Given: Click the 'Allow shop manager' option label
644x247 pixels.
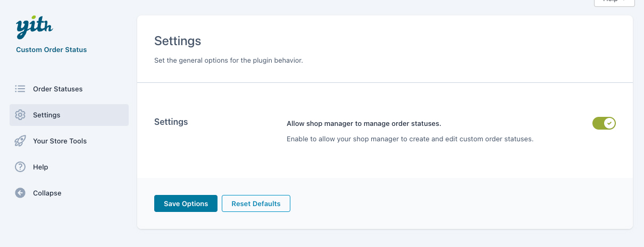Looking at the screenshot, I should pos(364,124).
